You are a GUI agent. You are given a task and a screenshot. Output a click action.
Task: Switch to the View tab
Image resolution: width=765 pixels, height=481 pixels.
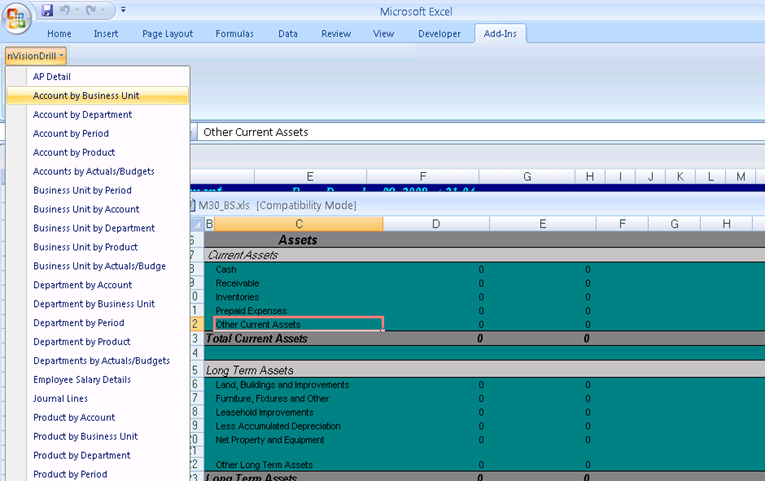[383, 34]
